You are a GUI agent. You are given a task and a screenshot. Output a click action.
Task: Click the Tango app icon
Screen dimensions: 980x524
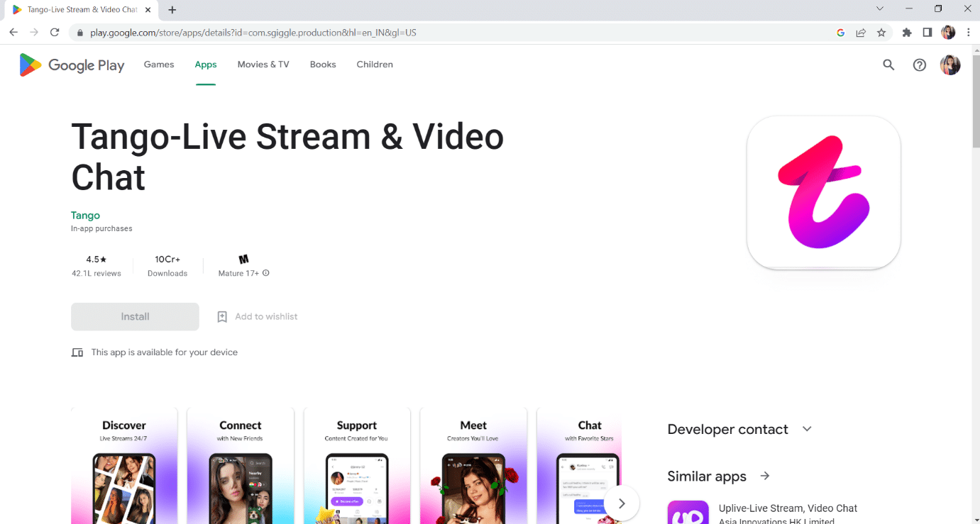(x=824, y=193)
